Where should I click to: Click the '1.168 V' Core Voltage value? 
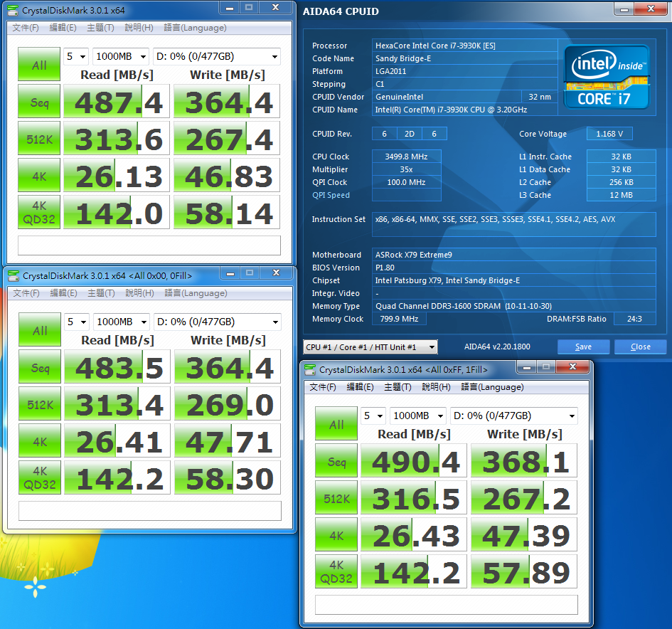pos(609,134)
